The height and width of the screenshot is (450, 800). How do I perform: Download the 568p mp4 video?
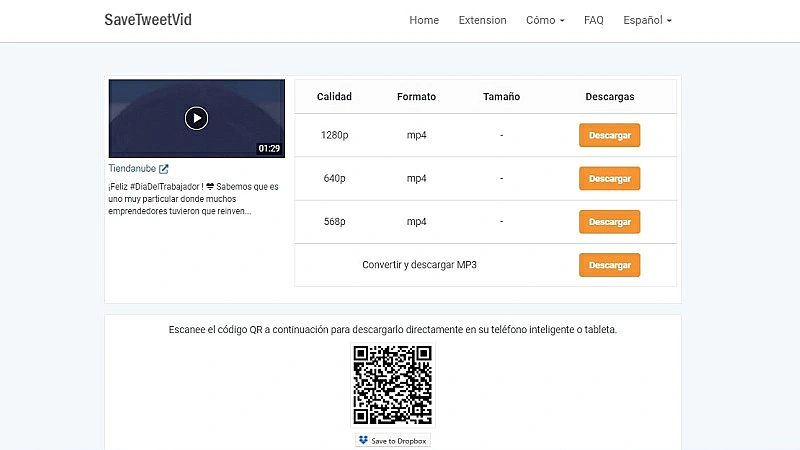point(609,221)
